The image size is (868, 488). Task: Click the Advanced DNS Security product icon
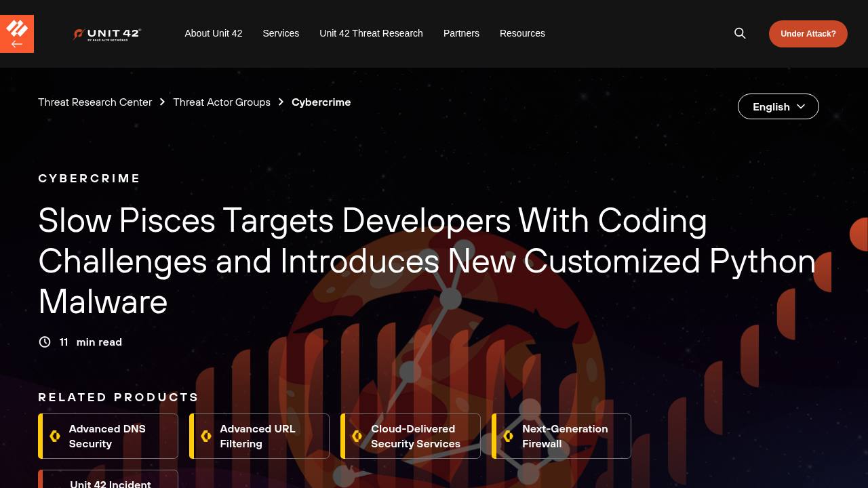tap(55, 436)
